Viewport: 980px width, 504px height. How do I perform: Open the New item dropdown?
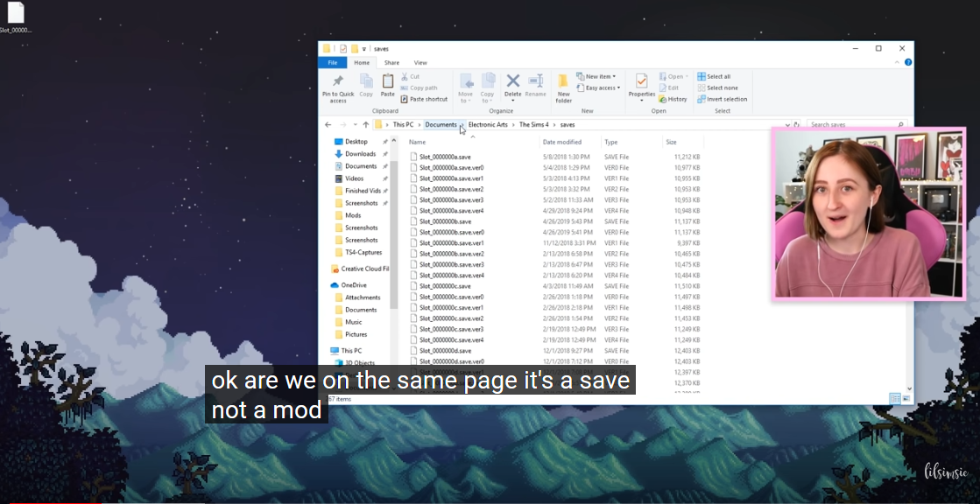click(596, 76)
